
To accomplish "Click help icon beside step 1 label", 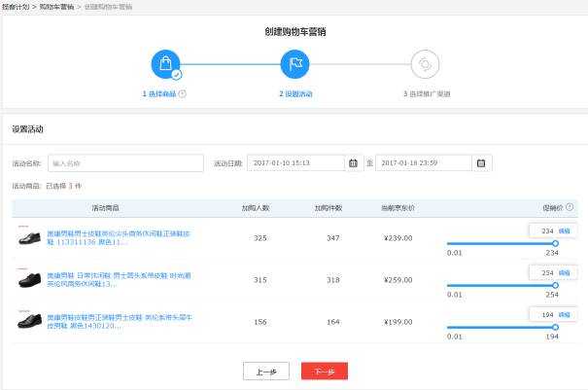I will (183, 94).
